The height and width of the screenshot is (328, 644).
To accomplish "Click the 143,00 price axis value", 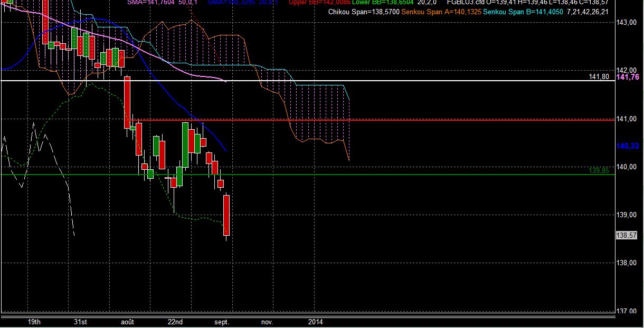I will tap(628, 23).
